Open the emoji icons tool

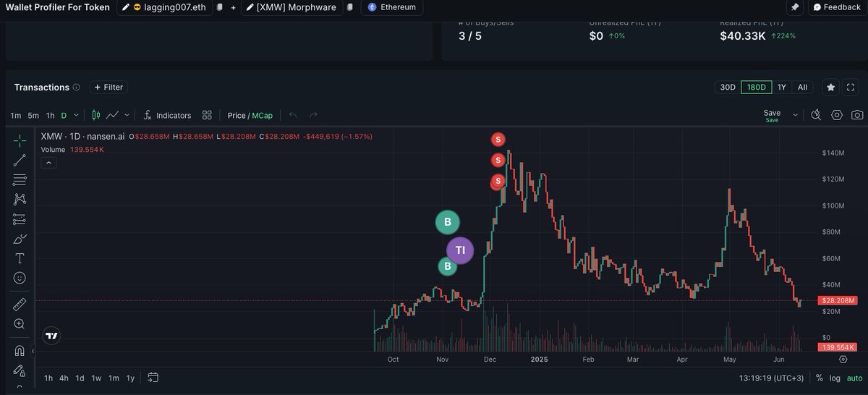coord(20,278)
